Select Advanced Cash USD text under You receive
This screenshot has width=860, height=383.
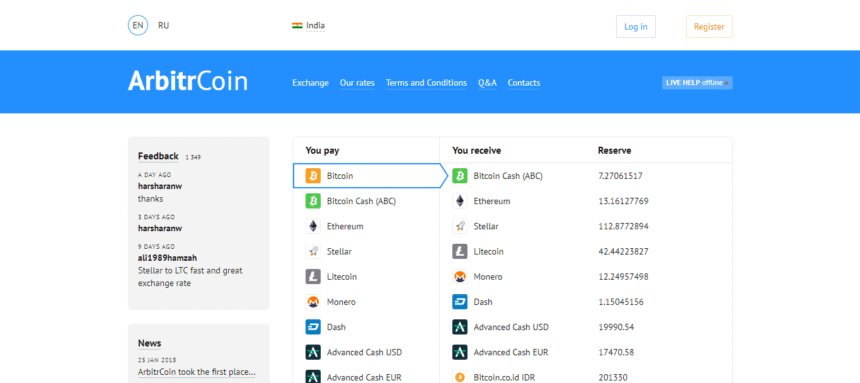(x=511, y=328)
